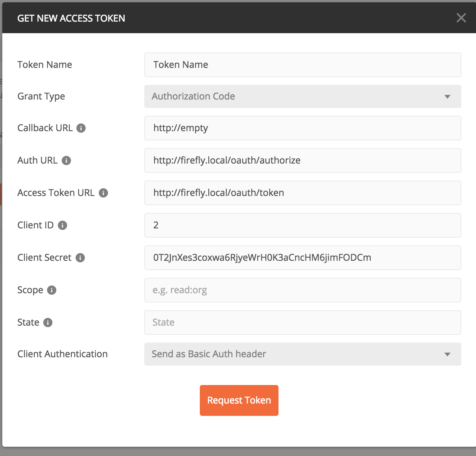476x456 pixels.
Task: Dismiss the Get New Access Token dialog
Action: 461,18
